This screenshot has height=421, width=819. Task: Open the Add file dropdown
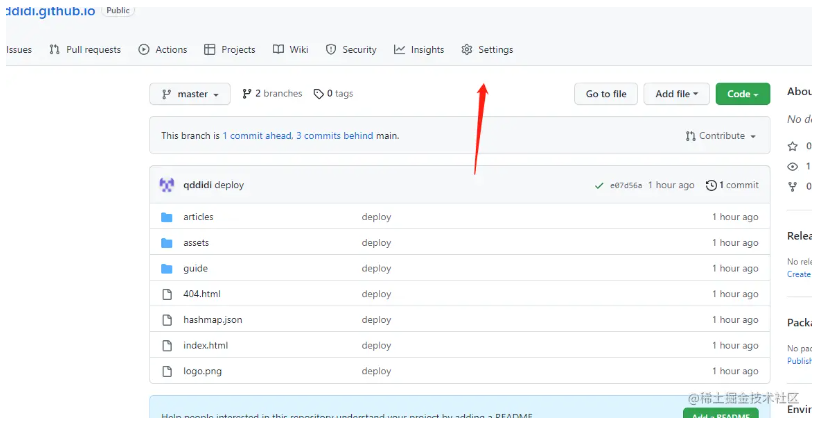point(676,94)
